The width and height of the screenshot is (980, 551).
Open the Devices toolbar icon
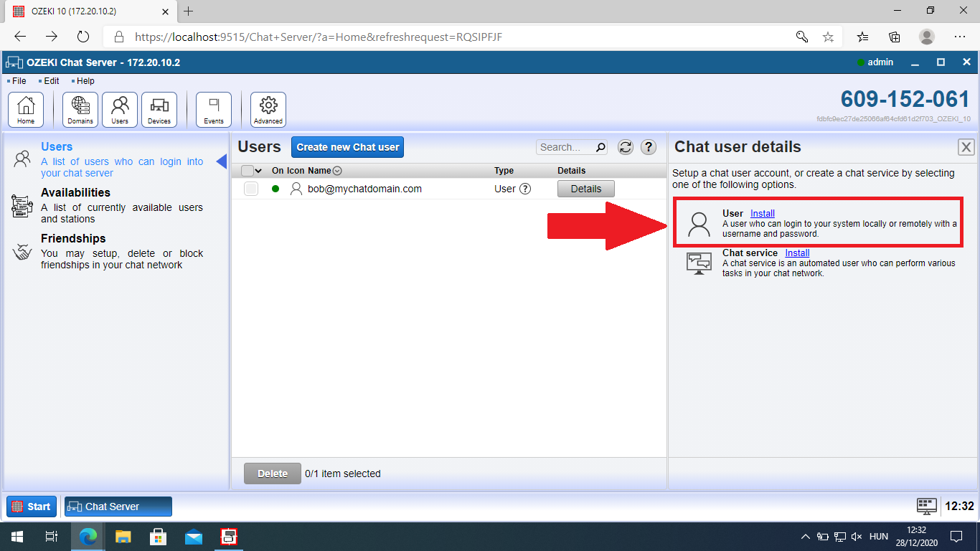coord(159,110)
